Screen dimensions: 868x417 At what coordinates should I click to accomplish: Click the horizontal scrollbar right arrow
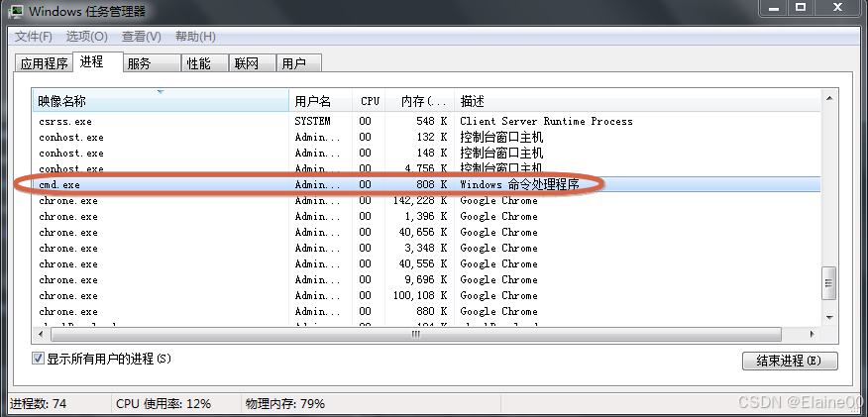click(813, 334)
